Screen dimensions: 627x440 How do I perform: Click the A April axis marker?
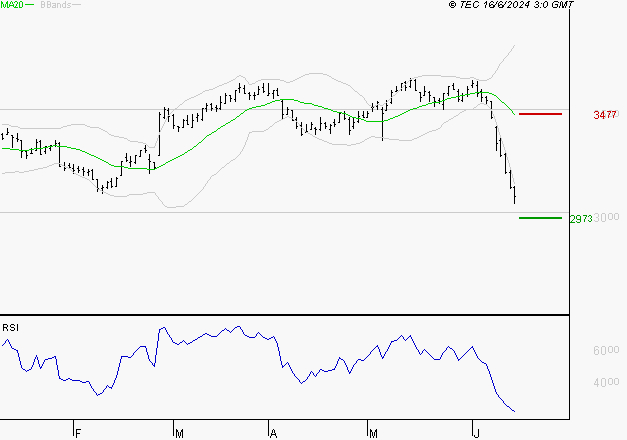[x=274, y=434]
